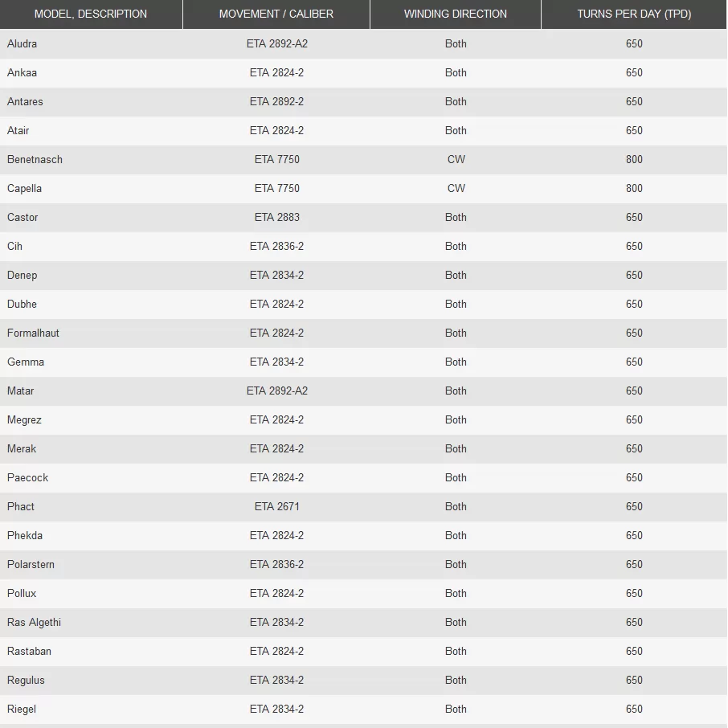Select the TURNS PER DAY (TPD) header

pyautogui.click(x=634, y=14)
